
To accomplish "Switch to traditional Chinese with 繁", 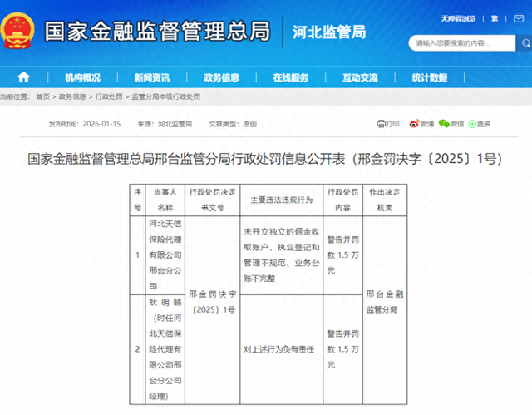I will [495, 18].
